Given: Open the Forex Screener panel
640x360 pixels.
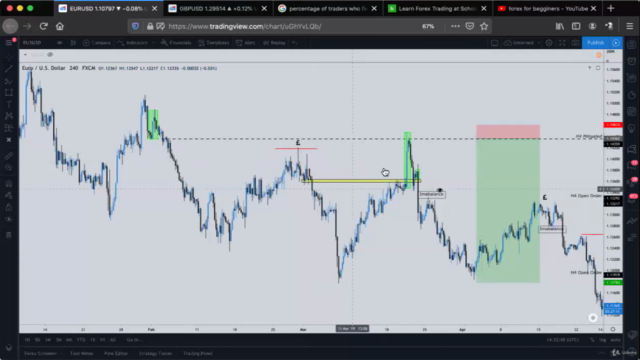Looking at the screenshot, I should click(40, 353).
